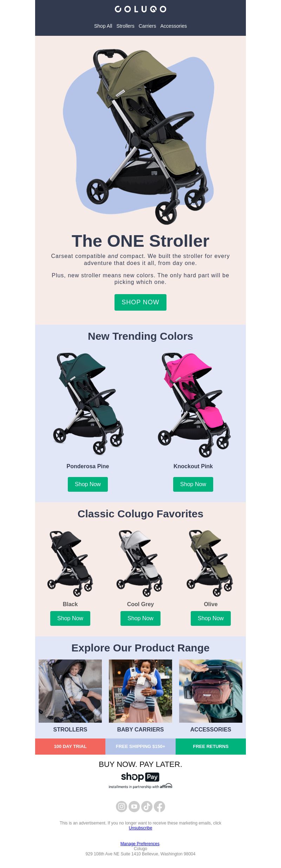Screen dimensions: 281x868
Task: Open the Instagram social icon
Action: (x=122, y=806)
